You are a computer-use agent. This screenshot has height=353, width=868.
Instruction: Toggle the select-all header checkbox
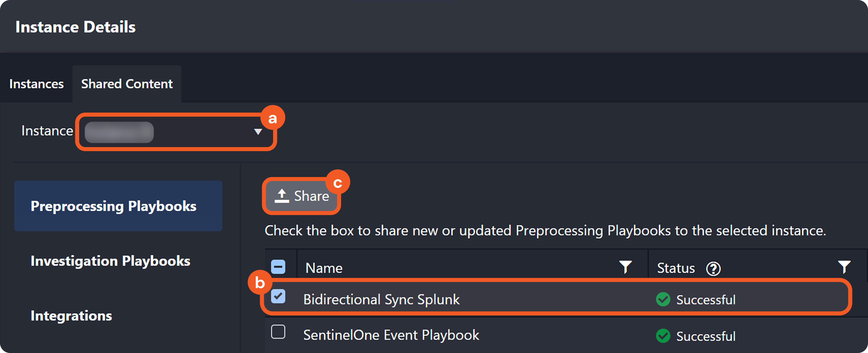[x=278, y=267]
